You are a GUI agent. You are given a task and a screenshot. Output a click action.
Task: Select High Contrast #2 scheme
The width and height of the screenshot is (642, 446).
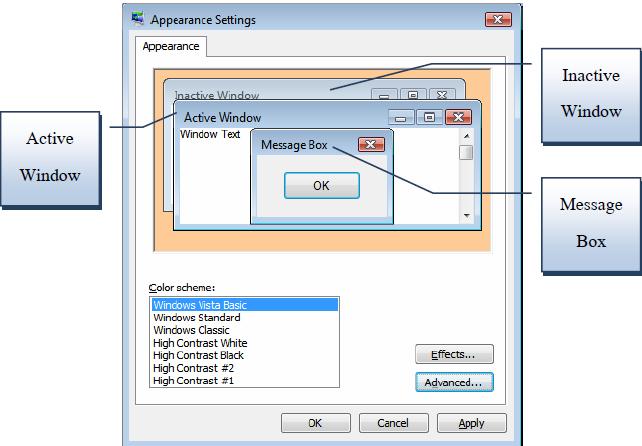point(244,368)
